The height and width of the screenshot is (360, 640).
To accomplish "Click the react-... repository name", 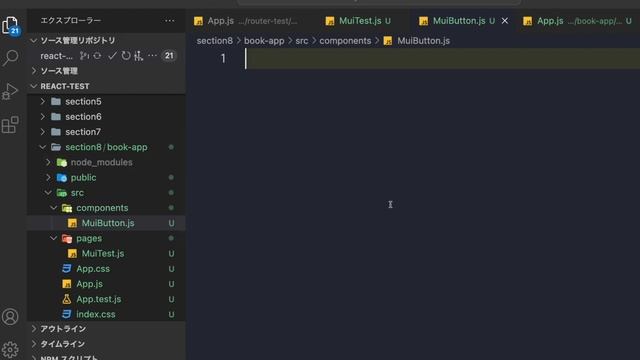I will (x=56, y=56).
